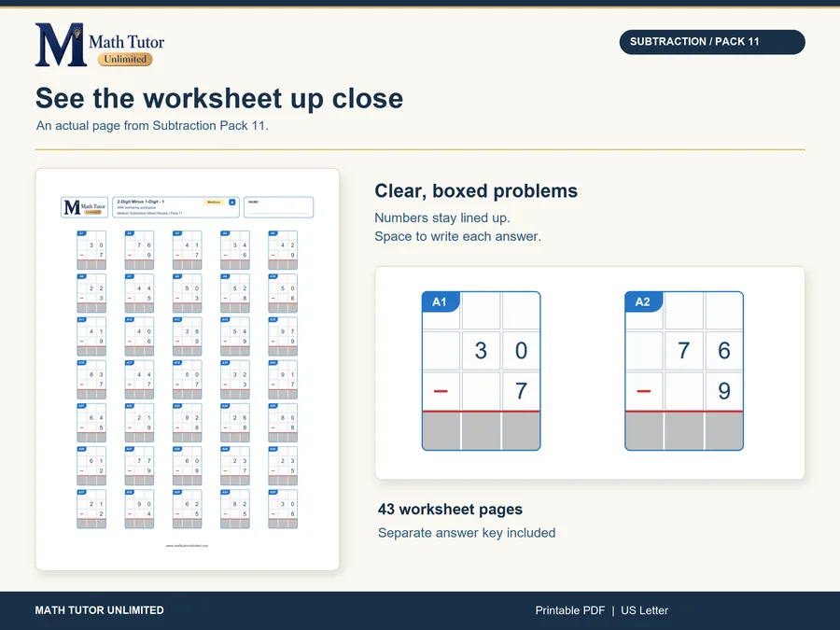840x630 pixels.
Task: Click the small 34 minus 6 problem on the worksheet
Action: point(235,250)
